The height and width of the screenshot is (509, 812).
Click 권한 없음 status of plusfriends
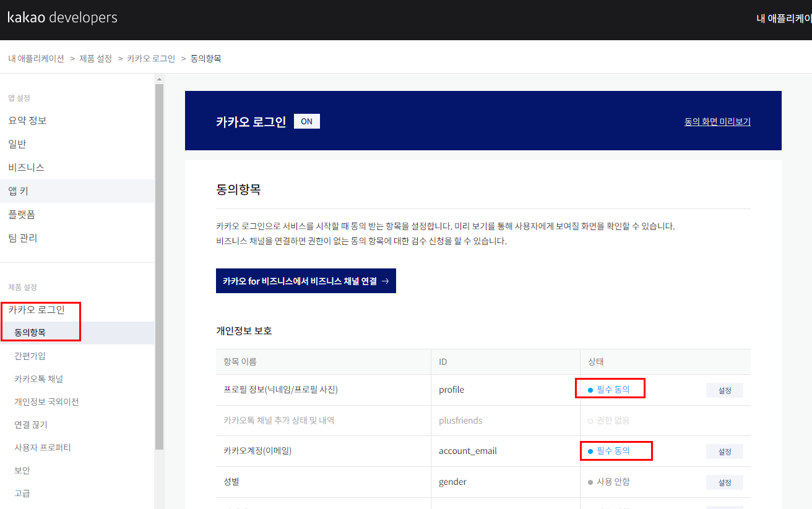pyautogui.click(x=608, y=421)
